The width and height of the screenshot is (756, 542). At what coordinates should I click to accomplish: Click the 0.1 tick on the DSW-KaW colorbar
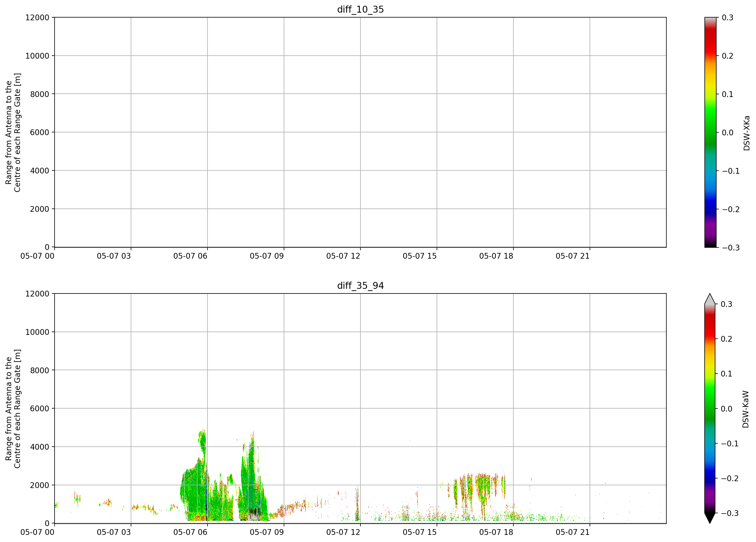pyautogui.click(x=727, y=374)
